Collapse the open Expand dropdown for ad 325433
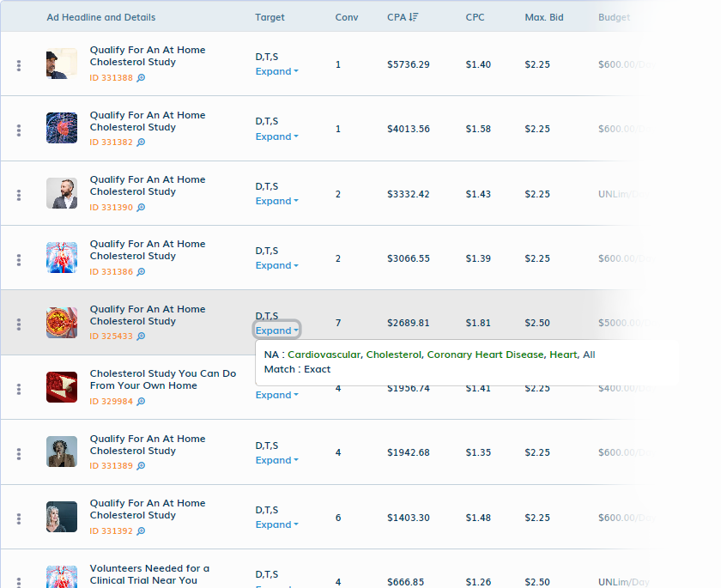This screenshot has height=588, width=721. (x=276, y=330)
